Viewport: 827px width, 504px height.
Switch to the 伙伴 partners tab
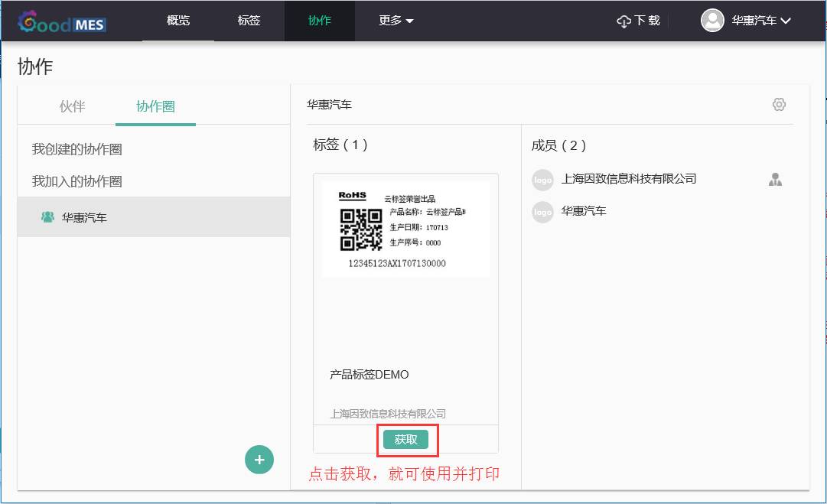pyautogui.click(x=72, y=106)
